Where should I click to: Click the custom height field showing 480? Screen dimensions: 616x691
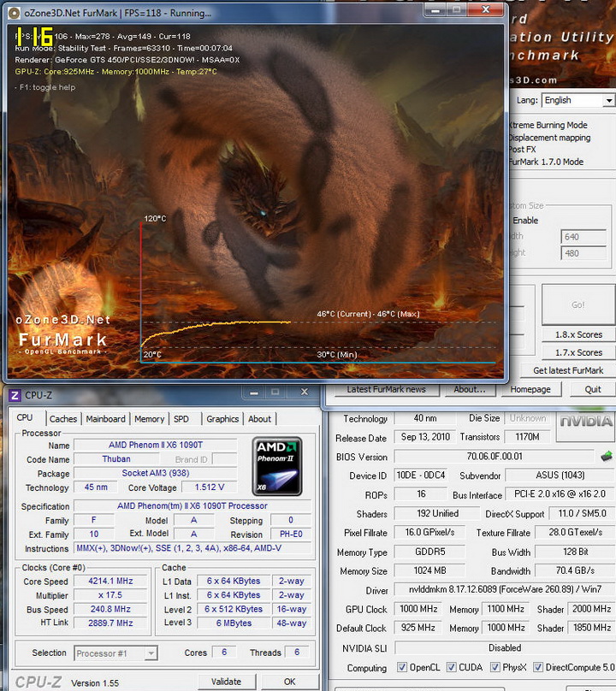pyautogui.click(x=583, y=253)
